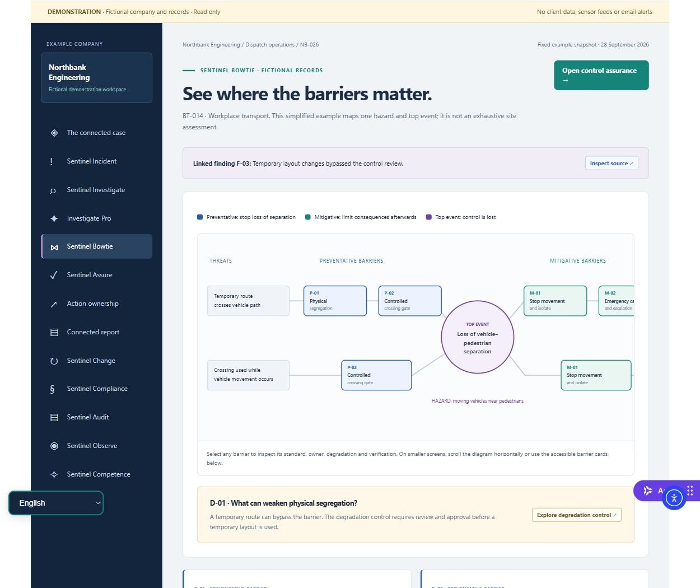Viewport: 700px width, 588px height.
Task: Select P-02 Controlled barrier on Temporary route row
Action: pos(410,301)
